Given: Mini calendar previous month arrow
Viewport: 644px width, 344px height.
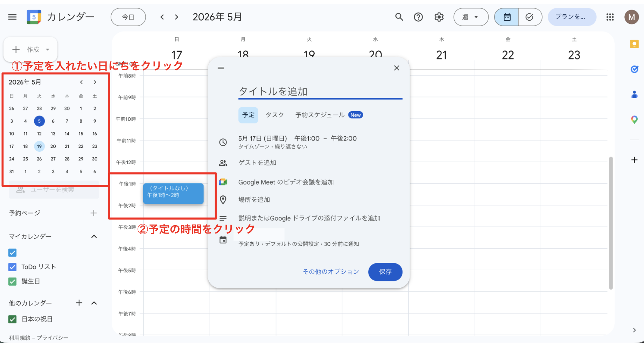Looking at the screenshot, I should tap(81, 82).
